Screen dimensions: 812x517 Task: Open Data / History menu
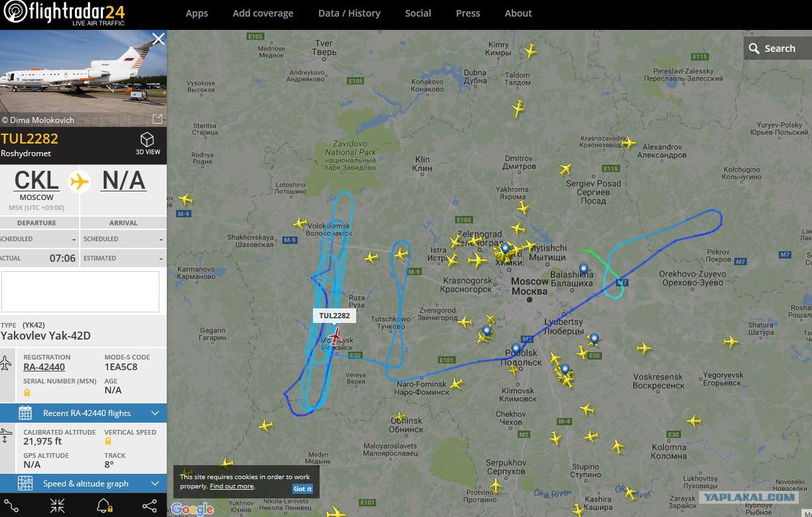(x=350, y=13)
